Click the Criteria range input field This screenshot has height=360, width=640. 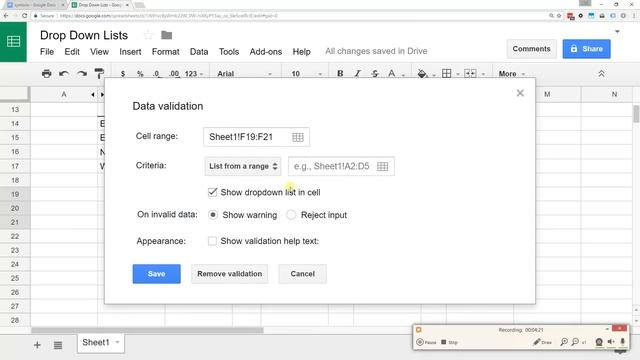coord(341,167)
